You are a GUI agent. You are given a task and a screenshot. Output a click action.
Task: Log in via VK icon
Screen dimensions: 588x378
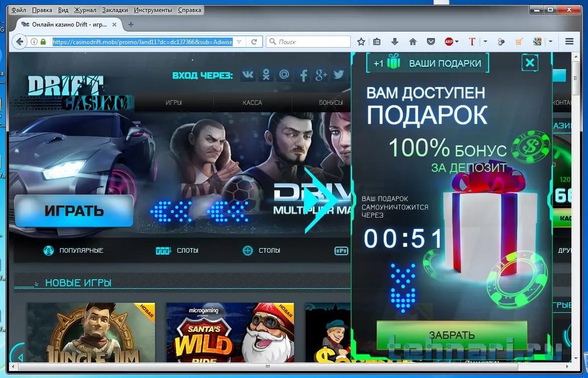pos(247,75)
